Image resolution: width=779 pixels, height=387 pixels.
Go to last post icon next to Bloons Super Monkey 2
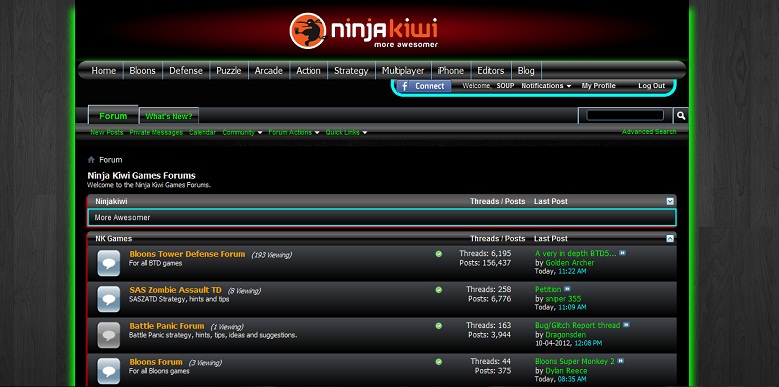point(621,361)
